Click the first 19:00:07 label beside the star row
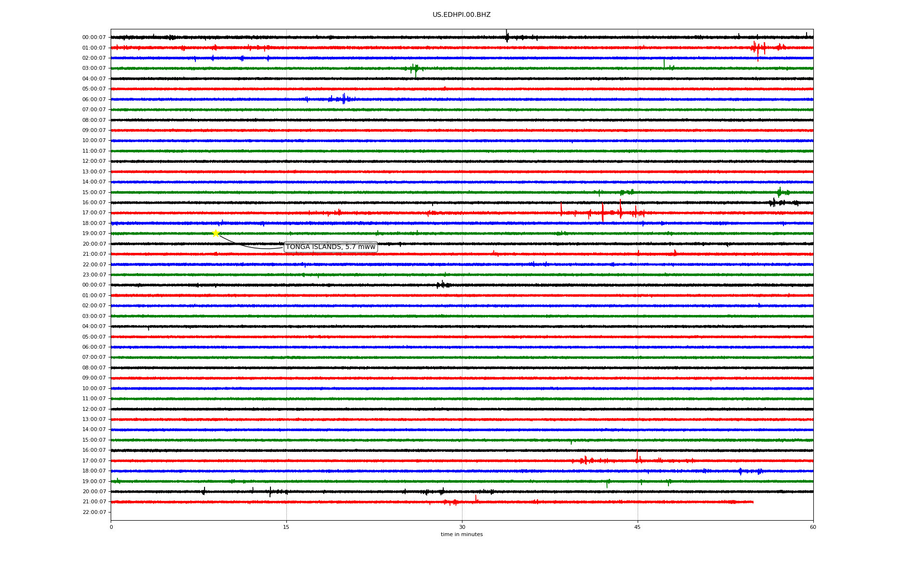924x578 pixels. click(x=94, y=234)
